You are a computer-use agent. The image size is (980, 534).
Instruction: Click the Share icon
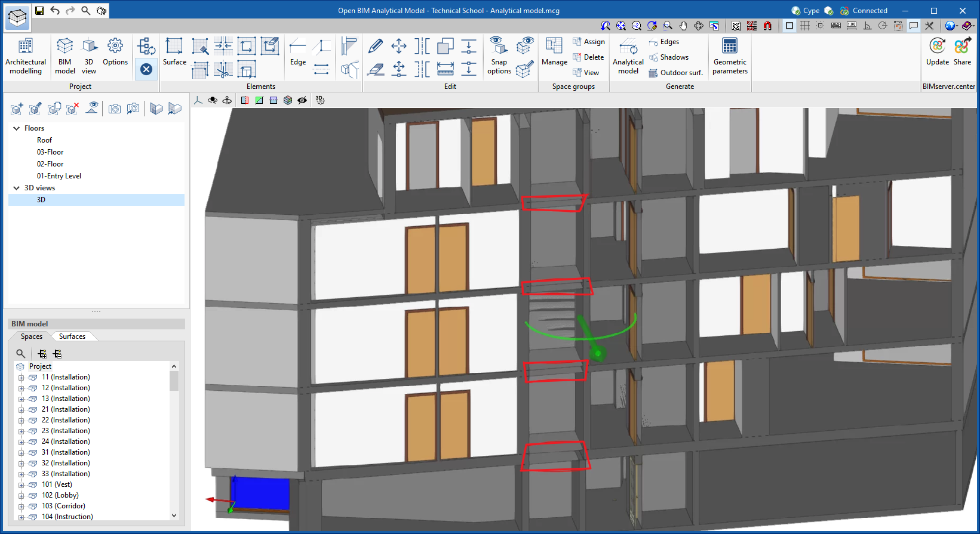[x=962, y=52]
